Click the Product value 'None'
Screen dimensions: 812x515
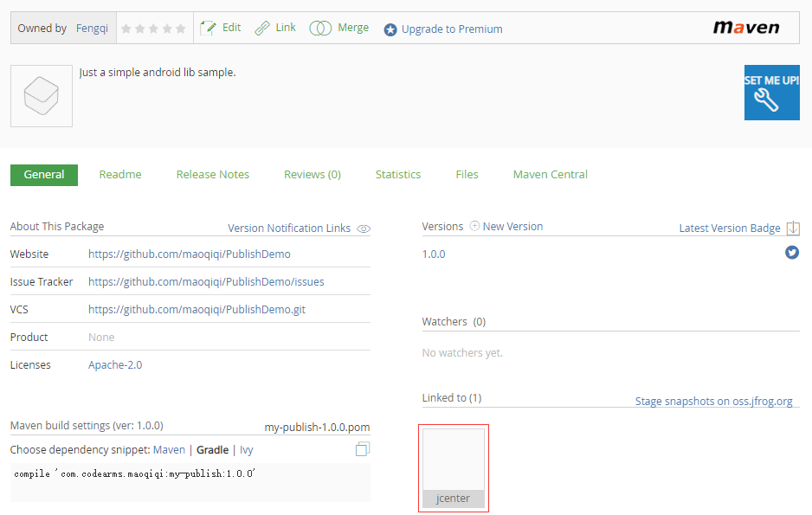point(101,338)
